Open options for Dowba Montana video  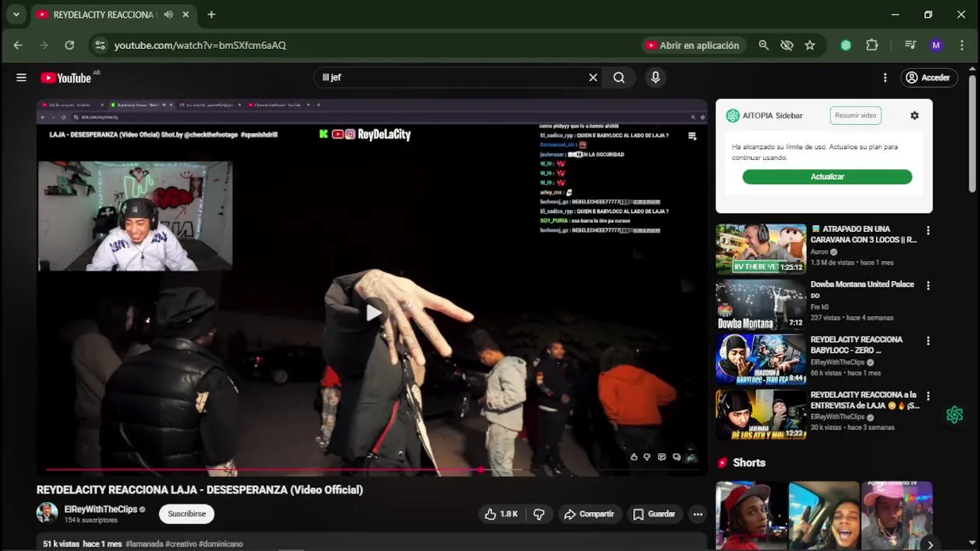pos(928,285)
